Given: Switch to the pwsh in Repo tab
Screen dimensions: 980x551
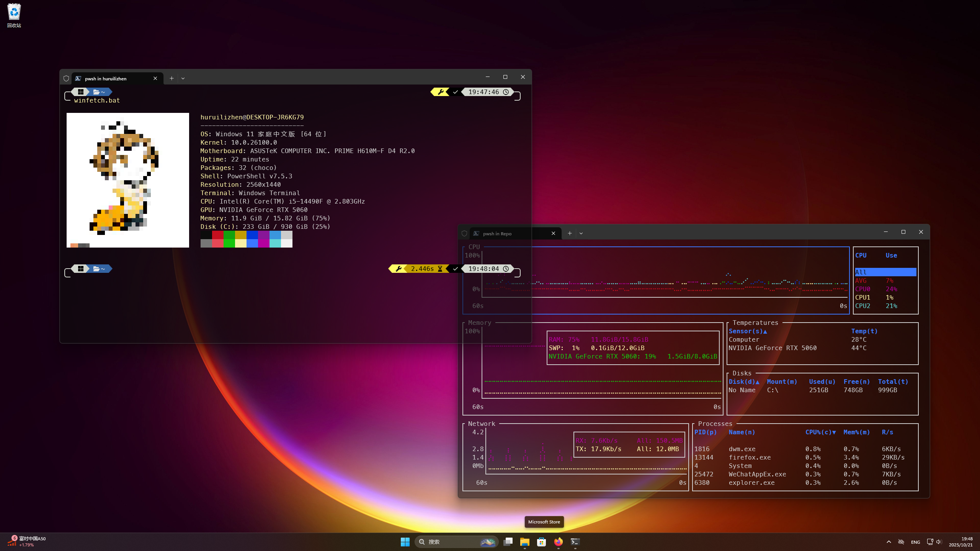Looking at the screenshot, I should tap(498, 233).
